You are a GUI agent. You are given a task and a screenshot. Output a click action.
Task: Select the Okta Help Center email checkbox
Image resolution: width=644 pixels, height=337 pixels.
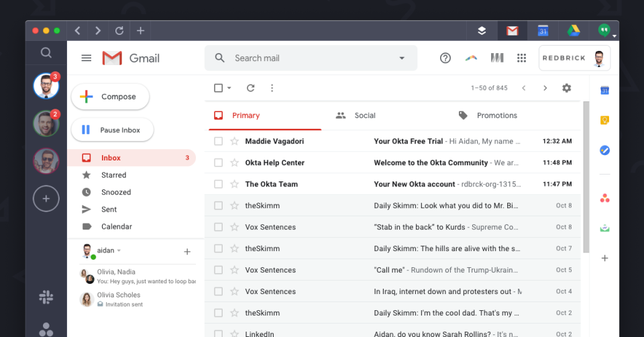pyautogui.click(x=218, y=163)
